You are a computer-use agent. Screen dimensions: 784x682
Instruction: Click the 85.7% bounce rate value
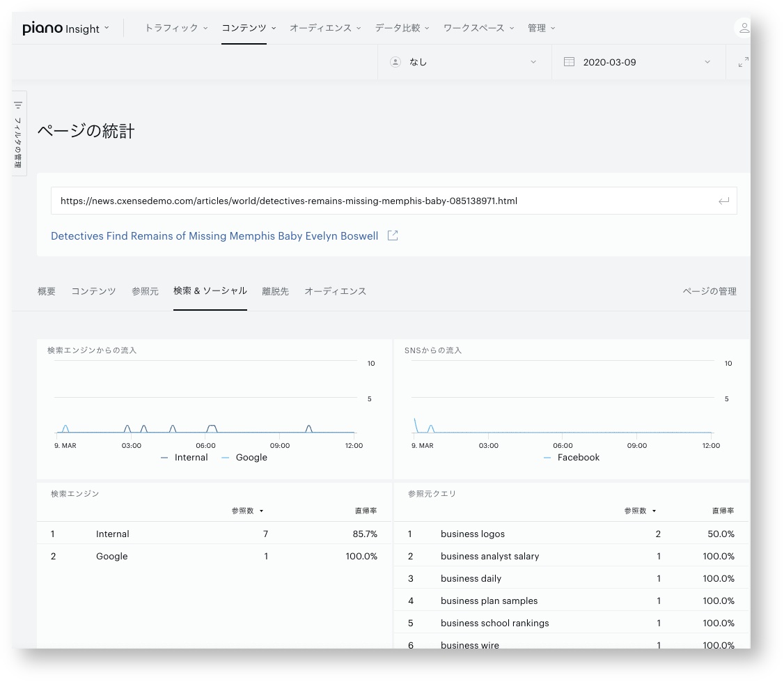pos(365,534)
